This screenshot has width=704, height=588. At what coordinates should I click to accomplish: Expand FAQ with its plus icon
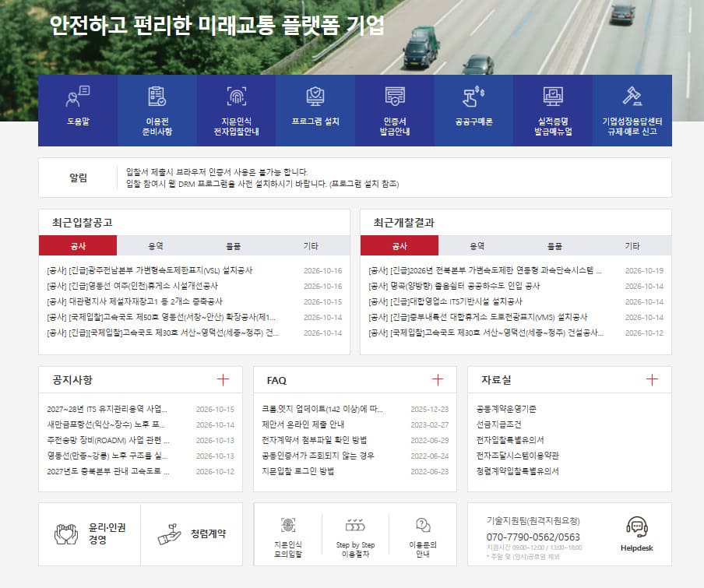pos(438,380)
